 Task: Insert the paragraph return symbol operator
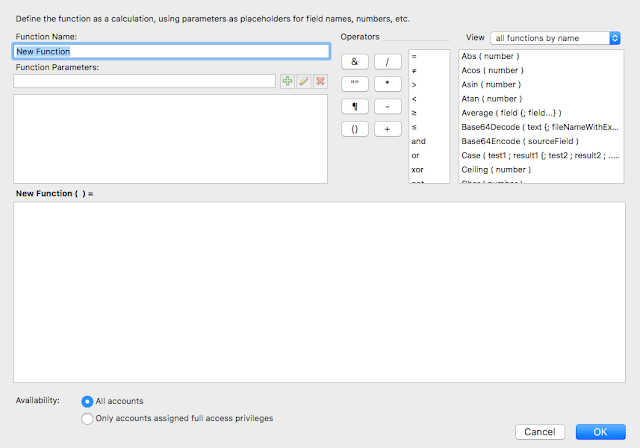click(x=355, y=106)
